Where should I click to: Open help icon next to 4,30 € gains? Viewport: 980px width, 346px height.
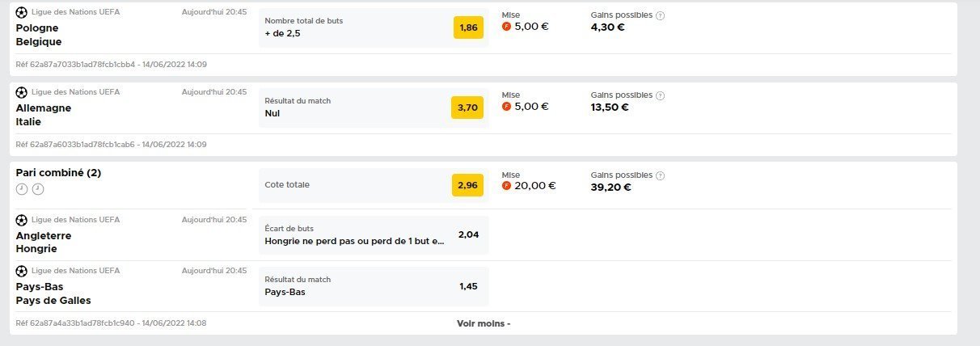[661, 15]
